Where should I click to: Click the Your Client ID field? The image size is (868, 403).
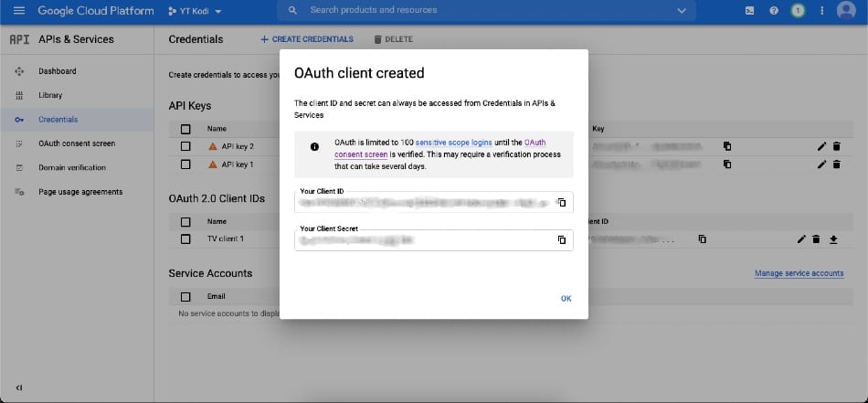tap(433, 202)
